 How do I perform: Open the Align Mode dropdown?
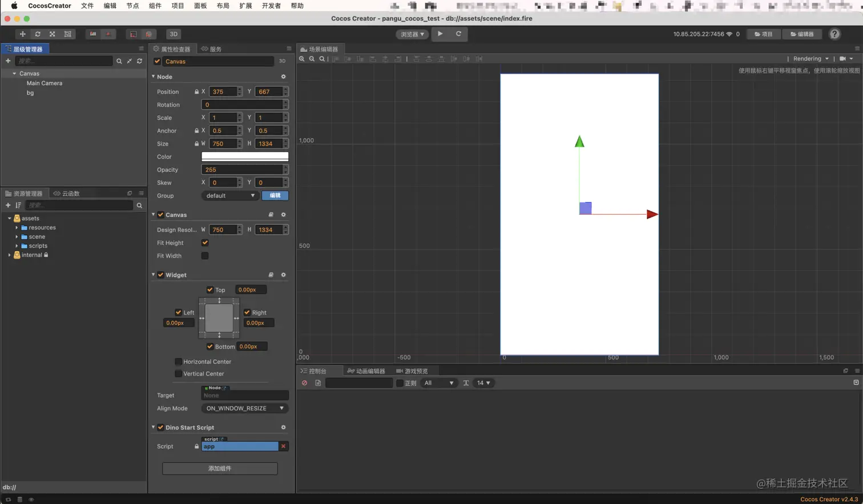(245, 408)
